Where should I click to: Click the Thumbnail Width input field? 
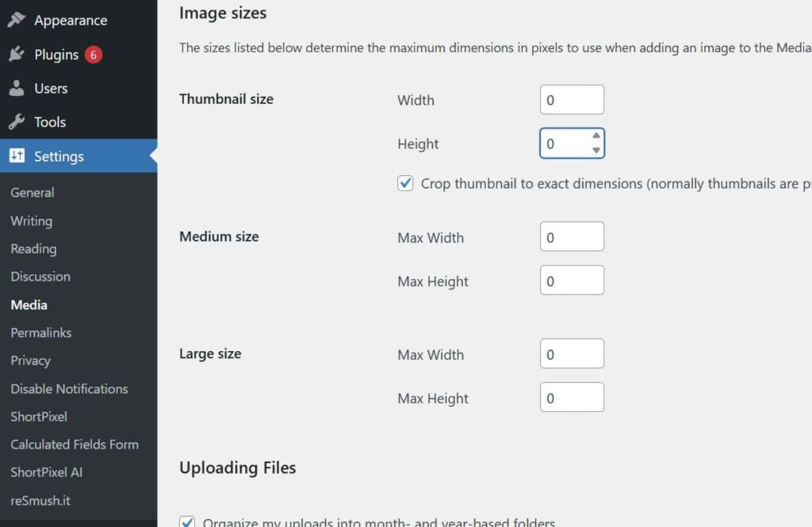[572, 100]
